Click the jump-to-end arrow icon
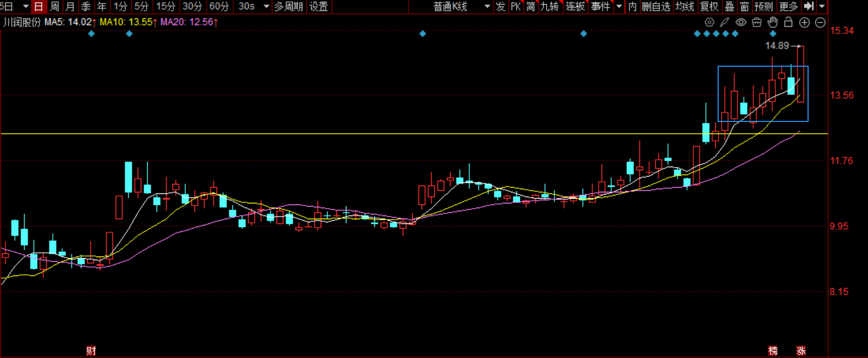The width and height of the screenshot is (868, 358). [x=809, y=6]
